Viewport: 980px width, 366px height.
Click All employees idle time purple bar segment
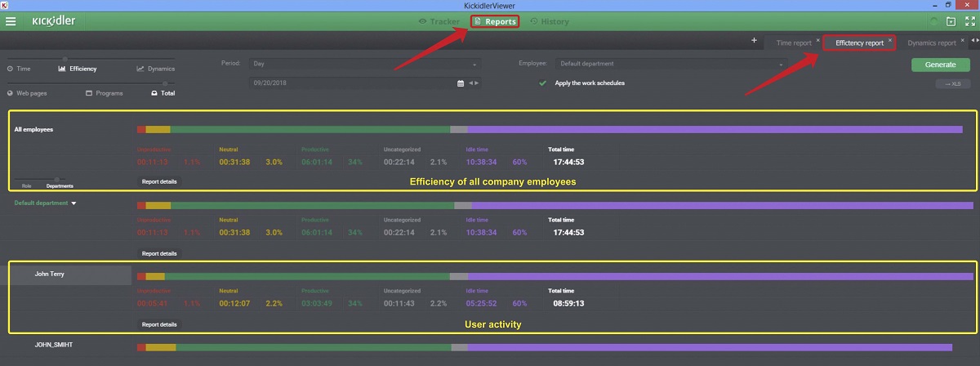point(715,129)
